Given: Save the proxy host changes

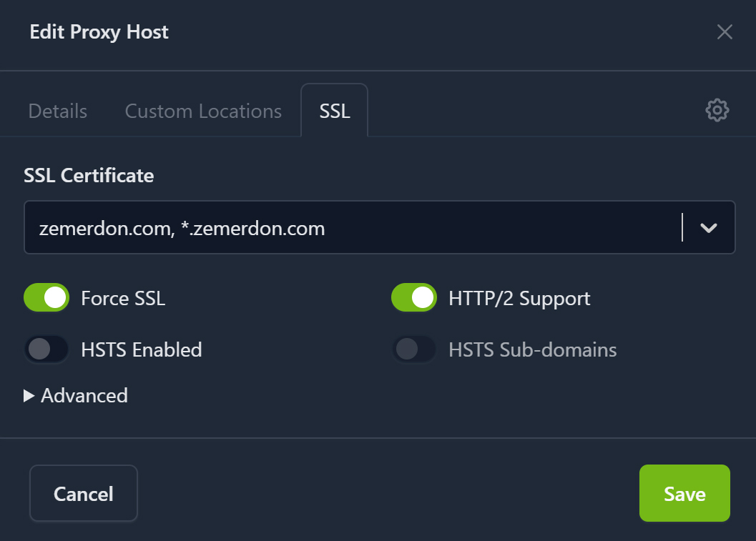Looking at the screenshot, I should pos(684,494).
